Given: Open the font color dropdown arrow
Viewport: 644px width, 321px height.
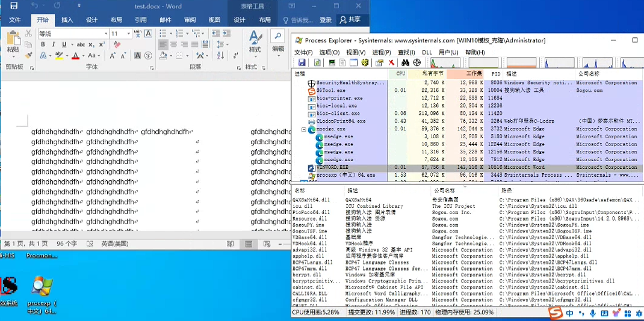Looking at the screenshot, I should coord(84,55).
